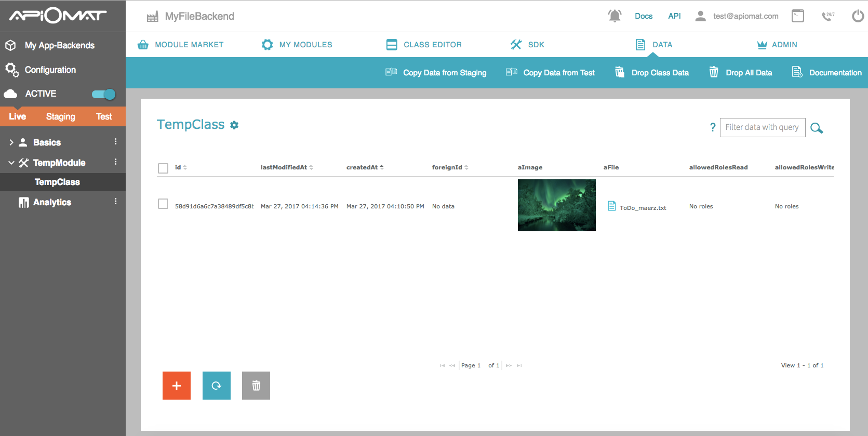This screenshot has height=436, width=868.
Task: Click the teal refresh data button
Action: [x=217, y=386]
